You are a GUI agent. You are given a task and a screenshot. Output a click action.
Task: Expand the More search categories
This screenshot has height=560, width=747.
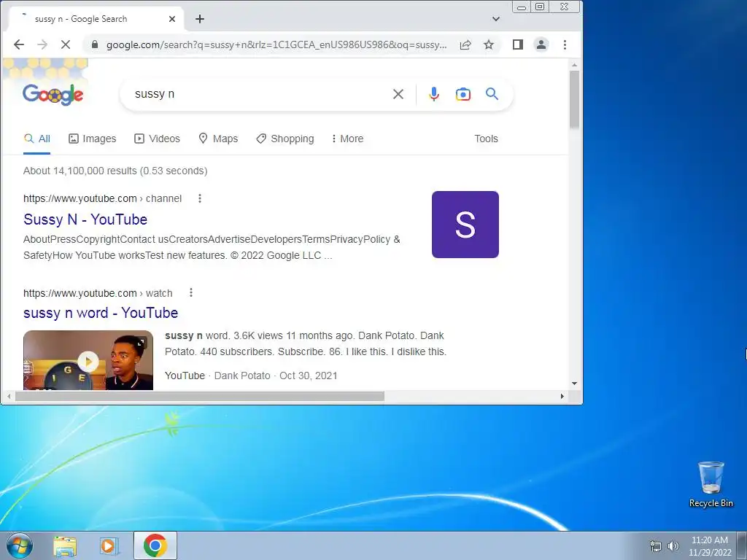[x=347, y=139]
